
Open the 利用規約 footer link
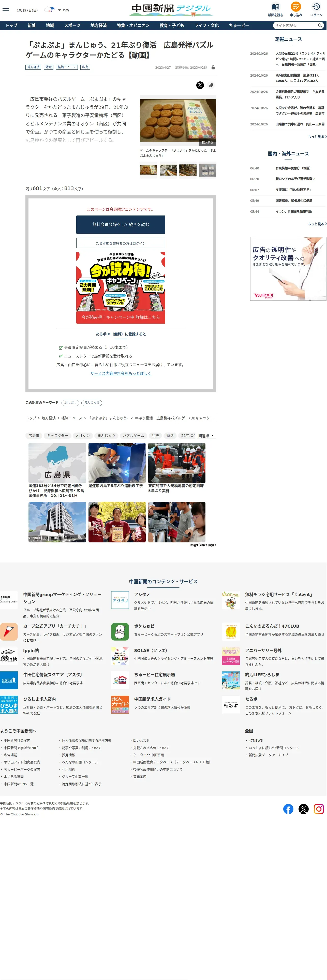(x=68, y=769)
